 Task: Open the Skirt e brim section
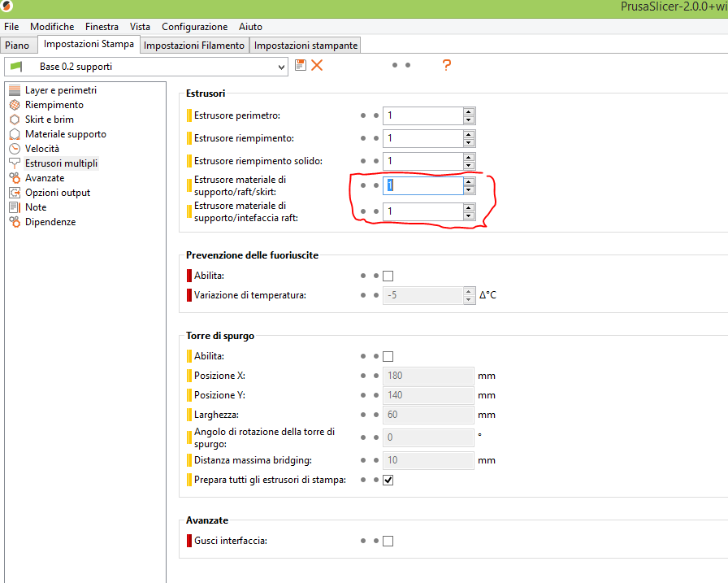pyautogui.click(x=49, y=120)
